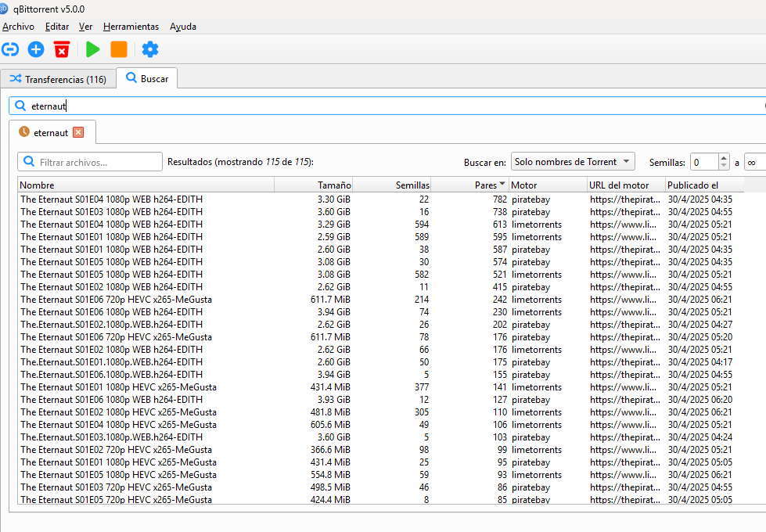Select S01E05 1080p HEVC MeGusta 554.8 MiB row
The height and width of the screenshot is (532, 766).
pos(381,475)
